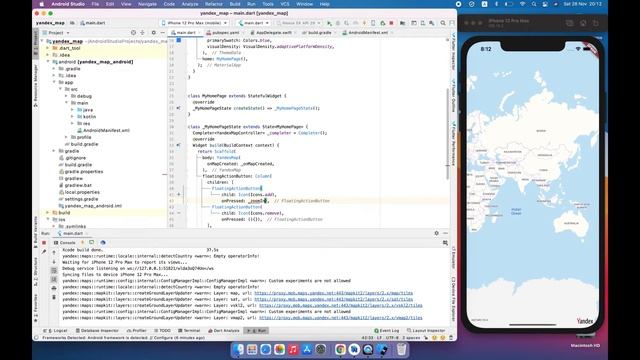Select local.properties in the project tree

coord(82,192)
